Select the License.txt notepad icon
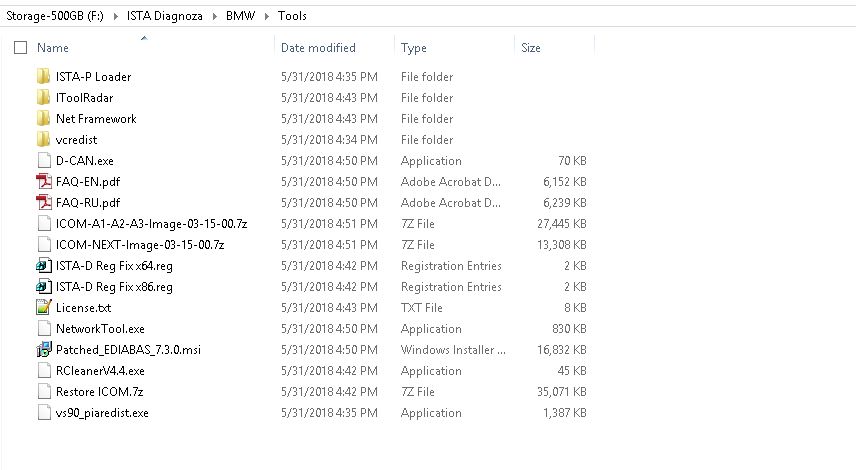This screenshot has height=470, width=856. click(43, 308)
